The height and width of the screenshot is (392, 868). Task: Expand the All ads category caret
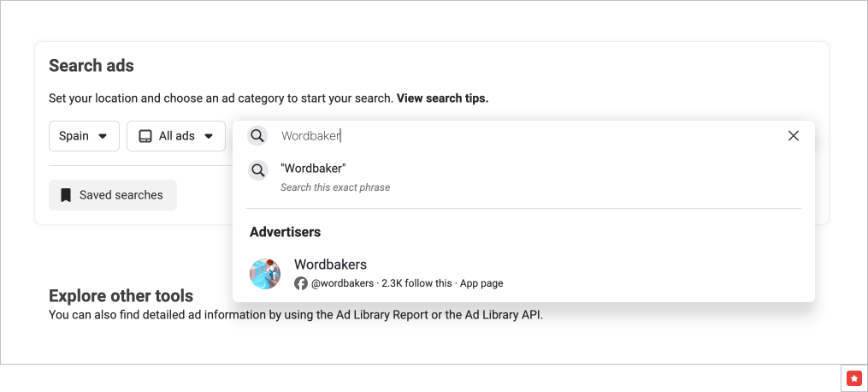click(x=209, y=136)
